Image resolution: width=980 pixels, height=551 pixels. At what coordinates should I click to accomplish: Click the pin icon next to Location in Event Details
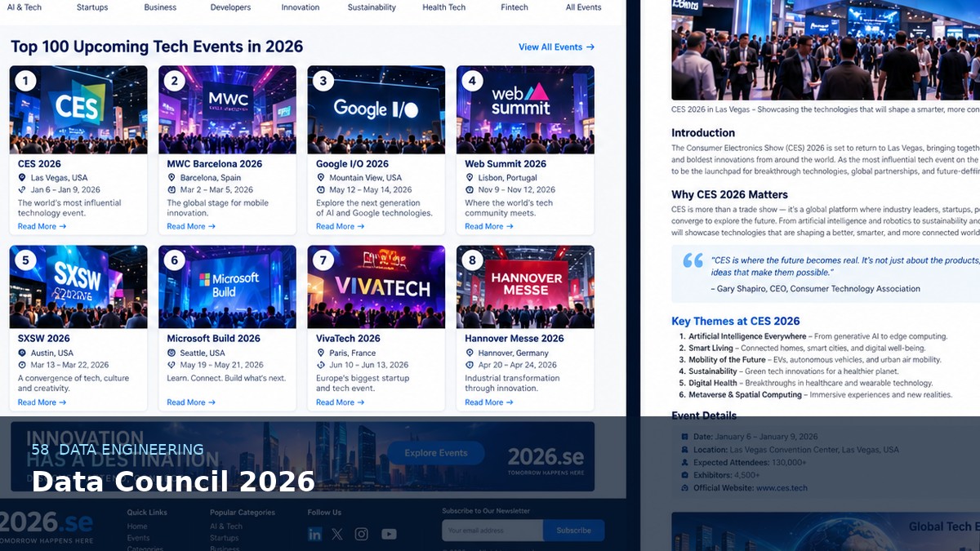point(684,450)
